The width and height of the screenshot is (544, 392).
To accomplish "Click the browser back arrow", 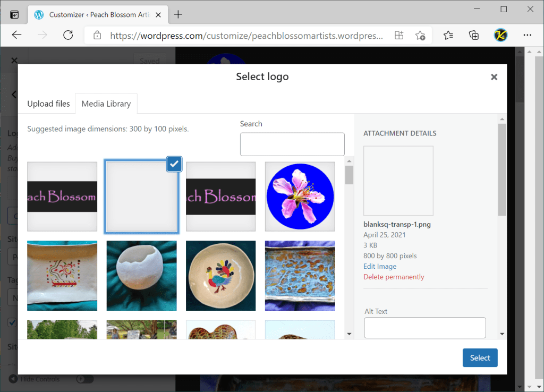I will coord(16,35).
